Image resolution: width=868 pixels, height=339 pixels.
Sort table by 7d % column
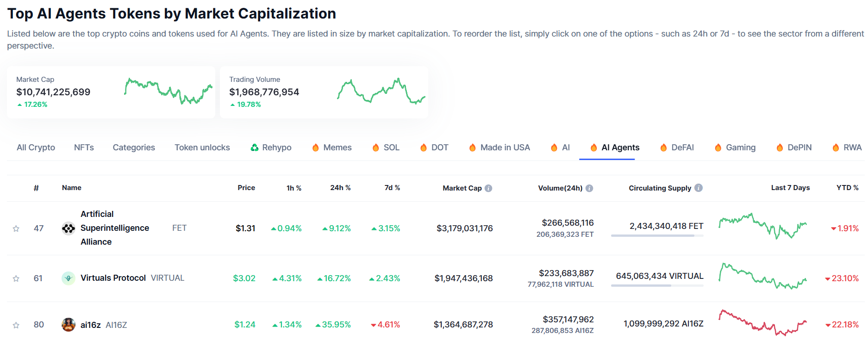coord(392,188)
